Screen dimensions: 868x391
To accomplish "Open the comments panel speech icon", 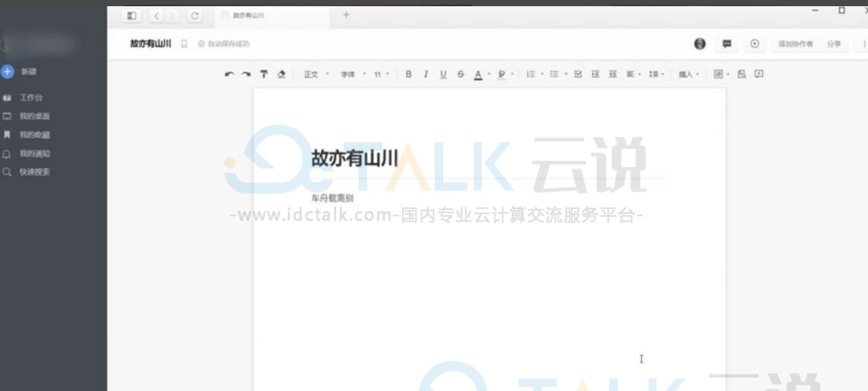I will click(x=727, y=44).
